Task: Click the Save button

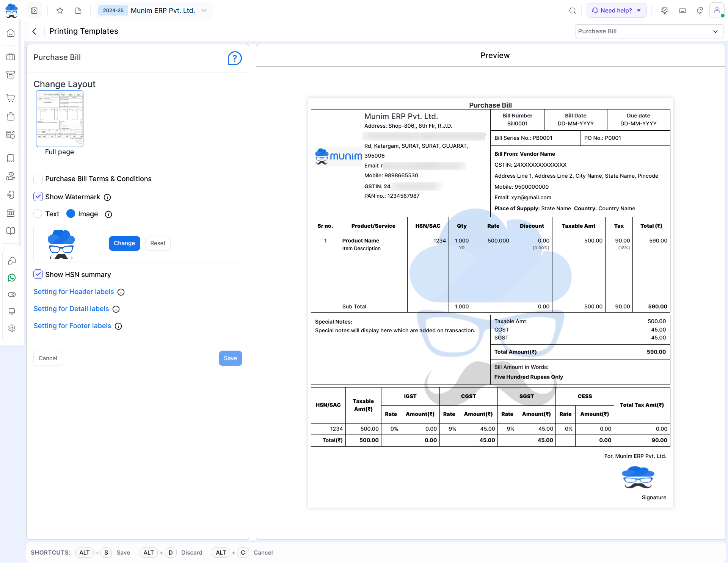Action: click(x=230, y=358)
